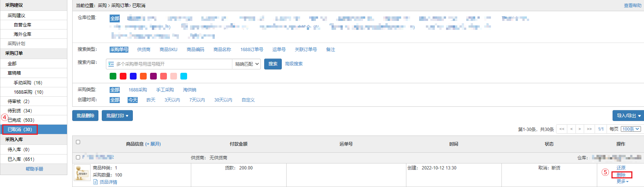
Task: Select search type 商品名称
Action: 222,50
